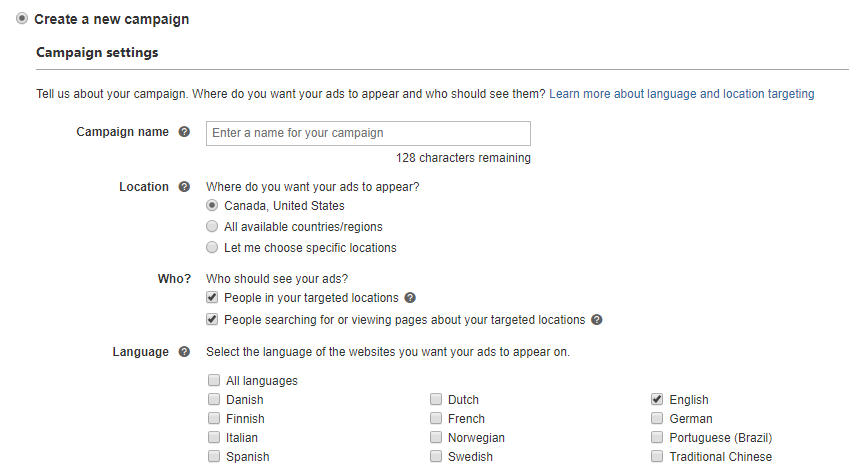Check the German language checkbox

[x=657, y=418]
